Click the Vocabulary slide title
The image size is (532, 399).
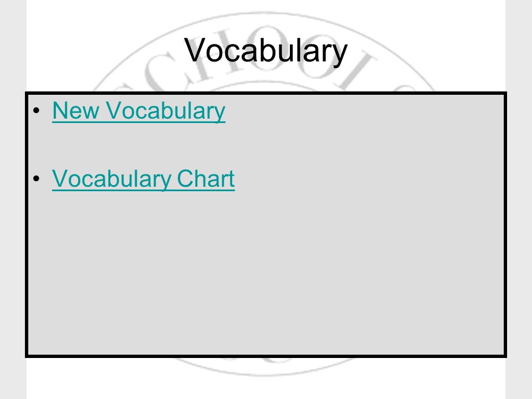coord(266,51)
